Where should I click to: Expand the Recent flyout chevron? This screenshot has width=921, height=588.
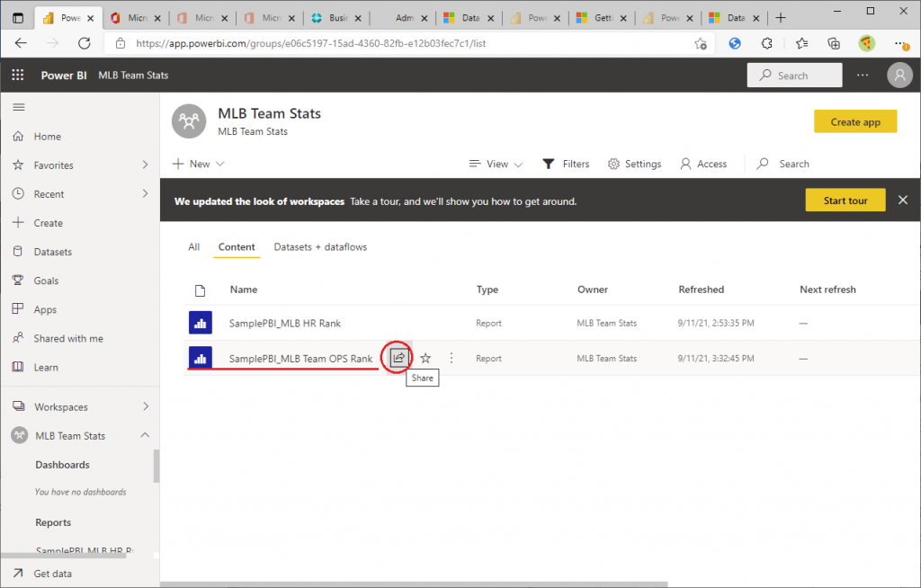(x=145, y=193)
